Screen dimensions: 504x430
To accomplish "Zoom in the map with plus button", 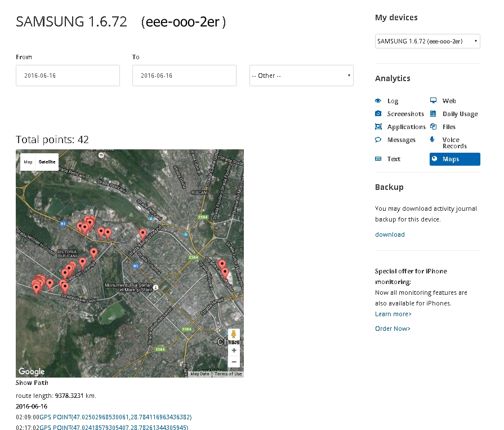I will click(234, 351).
